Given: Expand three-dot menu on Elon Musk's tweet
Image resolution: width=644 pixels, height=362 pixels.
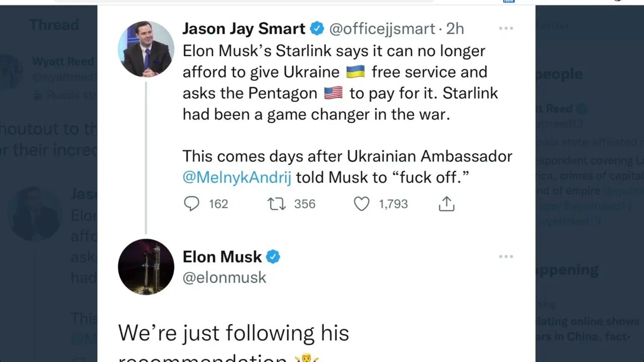Looking at the screenshot, I should pos(506,257).
